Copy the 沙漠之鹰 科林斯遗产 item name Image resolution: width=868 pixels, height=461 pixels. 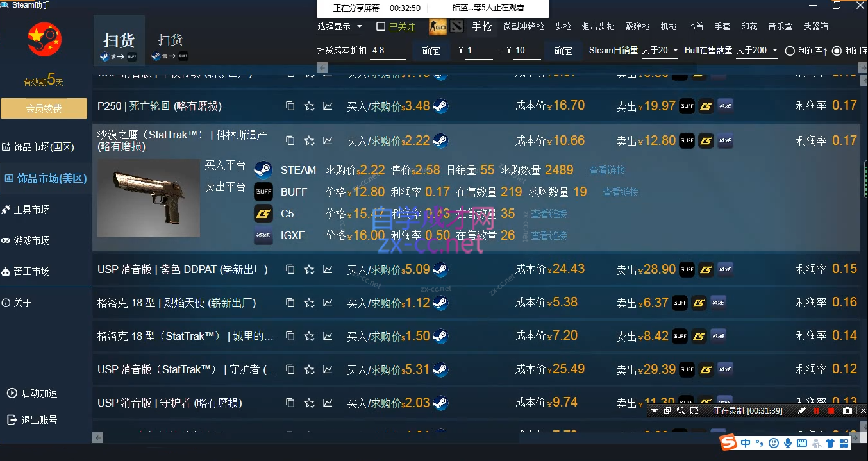click(290, 140)
